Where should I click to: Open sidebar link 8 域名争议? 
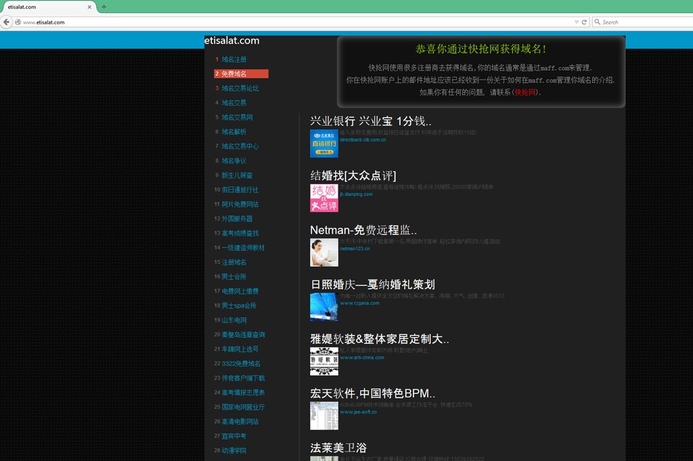pyautogui.click(x=234, y=161)
